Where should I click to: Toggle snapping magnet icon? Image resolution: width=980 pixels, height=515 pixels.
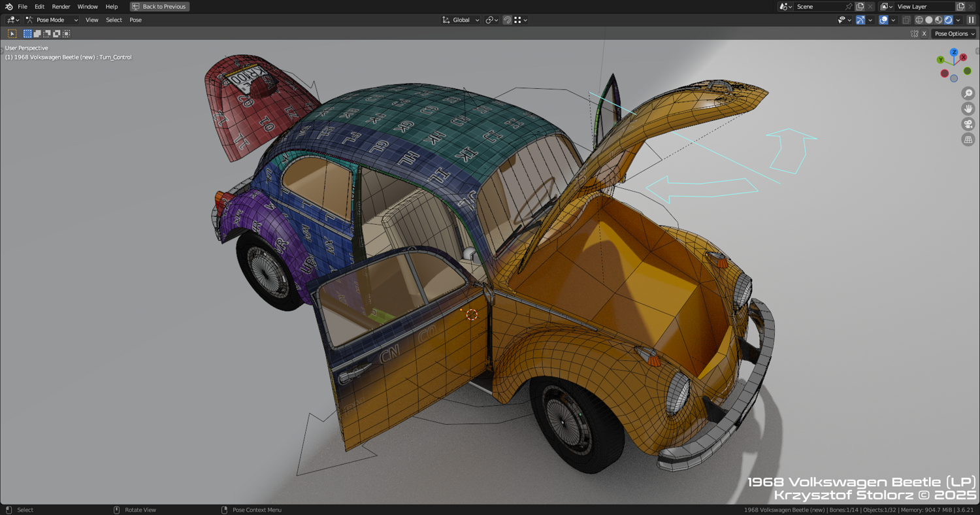coord(507,20)
